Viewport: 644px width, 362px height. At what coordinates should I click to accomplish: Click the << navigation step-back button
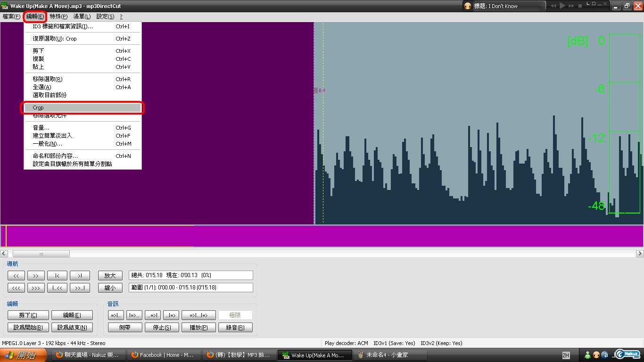pyautogui.click(x=16, y=276)
